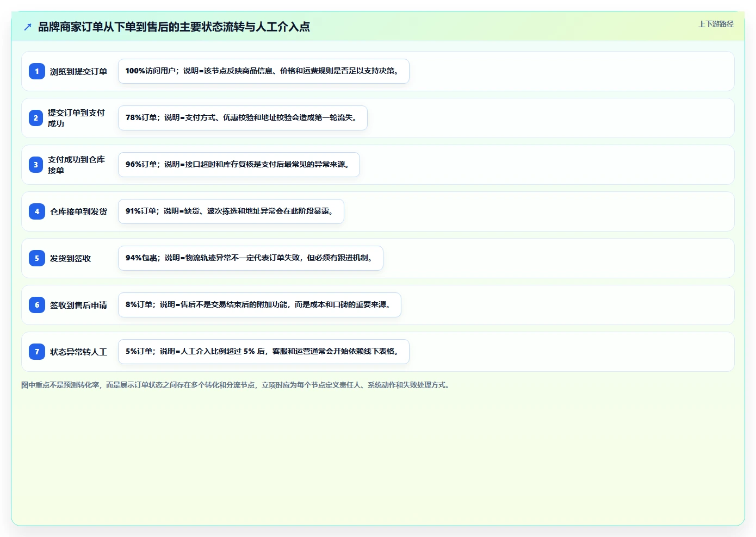Select step number 1 badge

[x=37, y=71]
